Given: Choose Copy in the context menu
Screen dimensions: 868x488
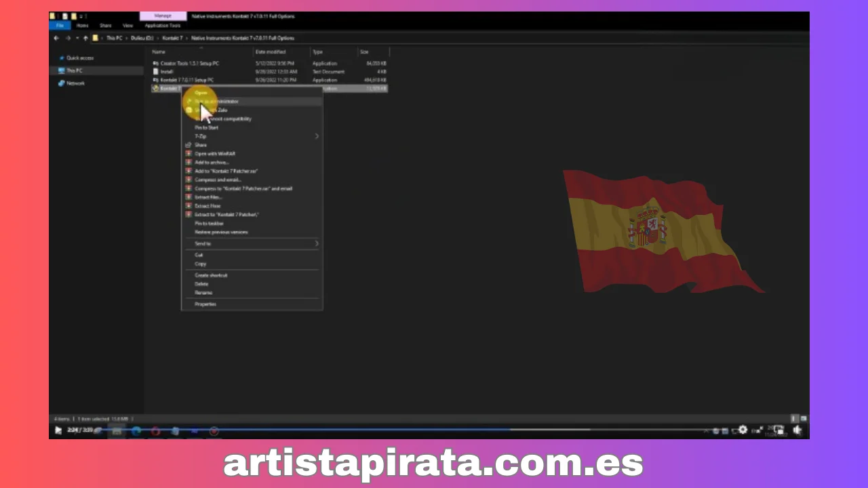Looking at the screenshot, I should click(x=252, y=264).
